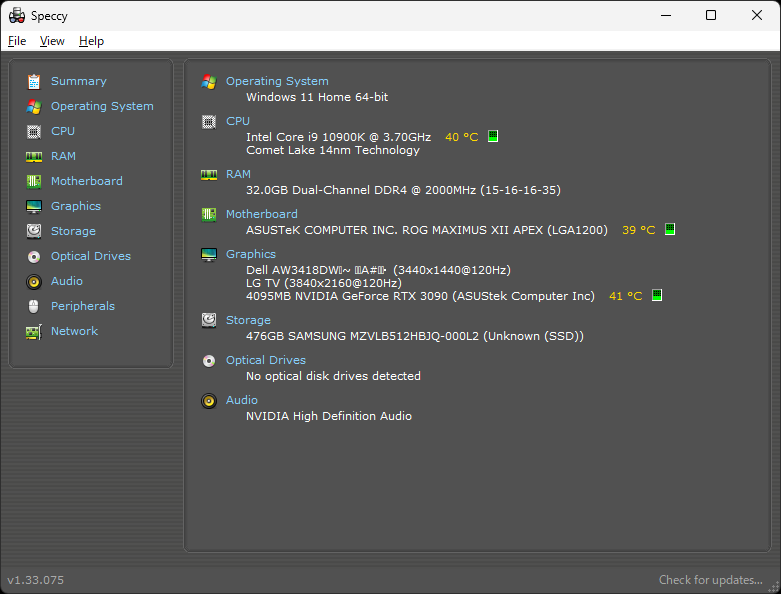
Task: Click the Operating System icon in summary panel
Action: 209,82
